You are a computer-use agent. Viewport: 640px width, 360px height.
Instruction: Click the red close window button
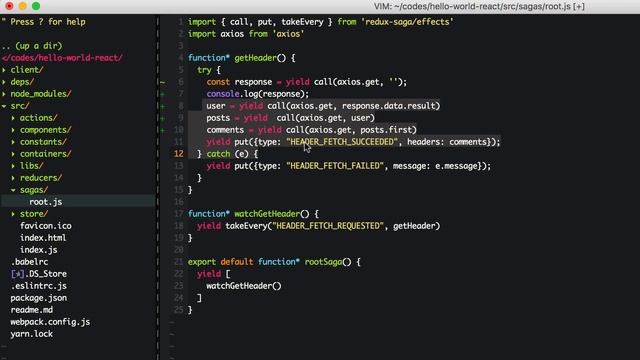(9, 6)
